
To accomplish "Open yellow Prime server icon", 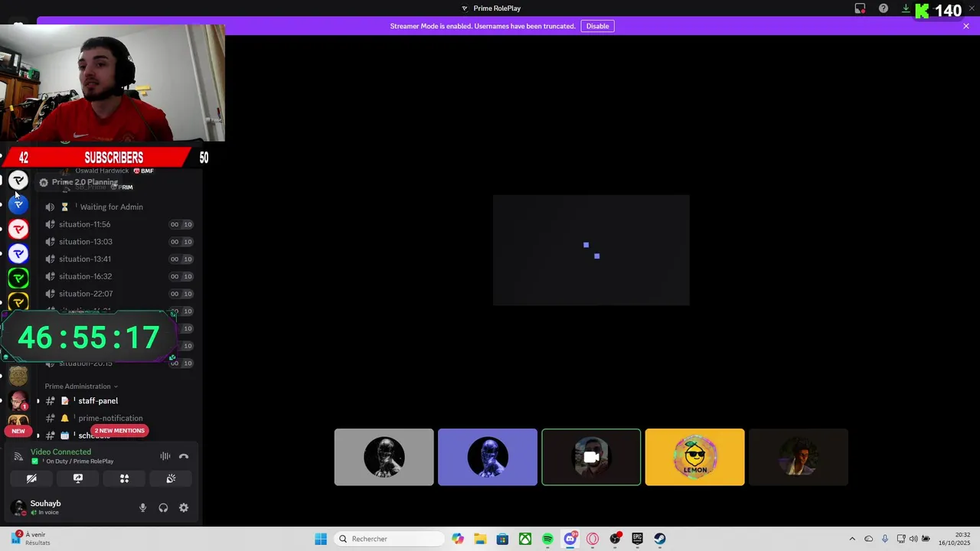I will (18, 302).
